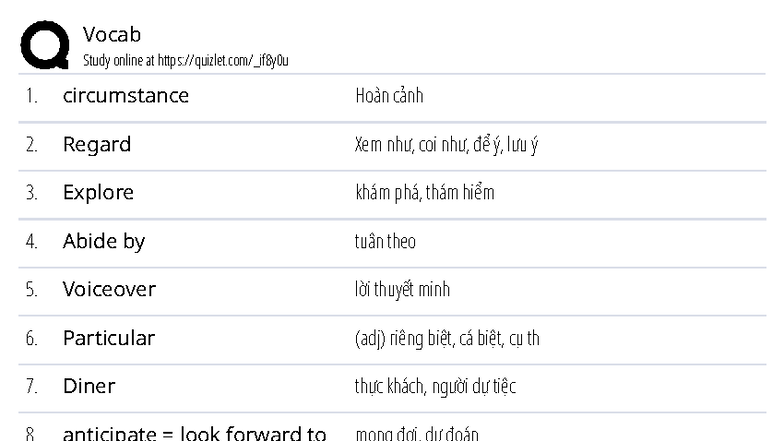The image size is (784, 441).
Task: Click the definition 'khám phá, thám hiểm'
Action: pos(424,193)
